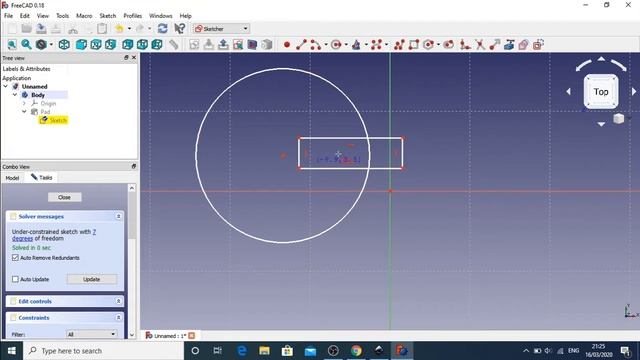
Task: Select the Create arc tool
Action: click(316, 44)
